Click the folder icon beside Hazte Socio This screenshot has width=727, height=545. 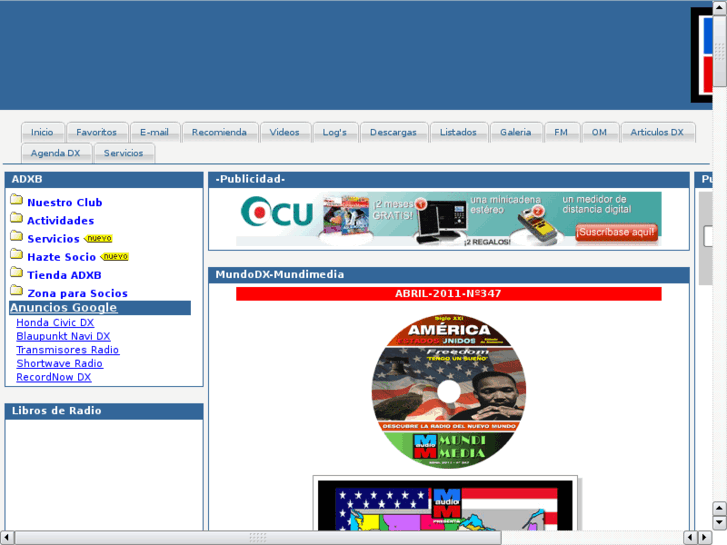coord(17,254)
